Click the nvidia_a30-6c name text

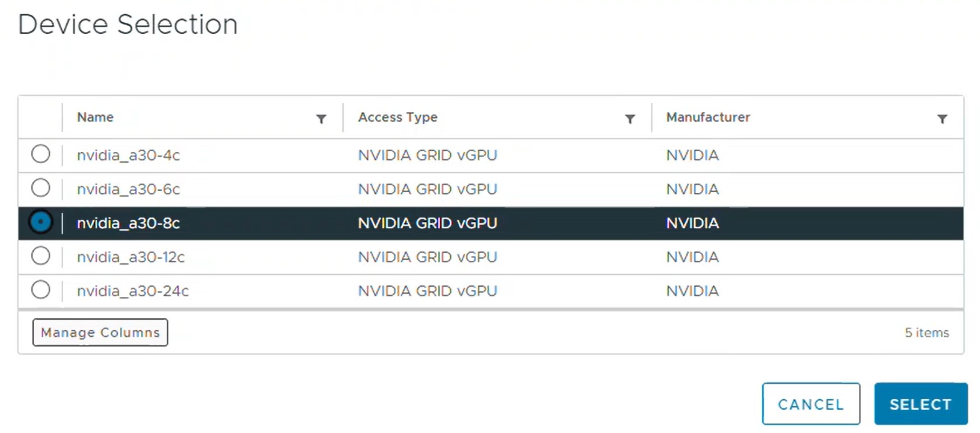coord(128,189)
